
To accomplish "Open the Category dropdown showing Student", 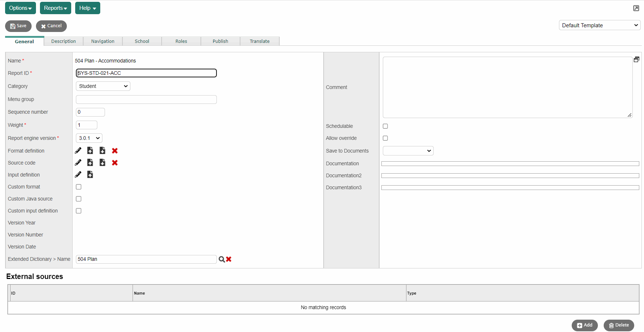I will [103, 86].
